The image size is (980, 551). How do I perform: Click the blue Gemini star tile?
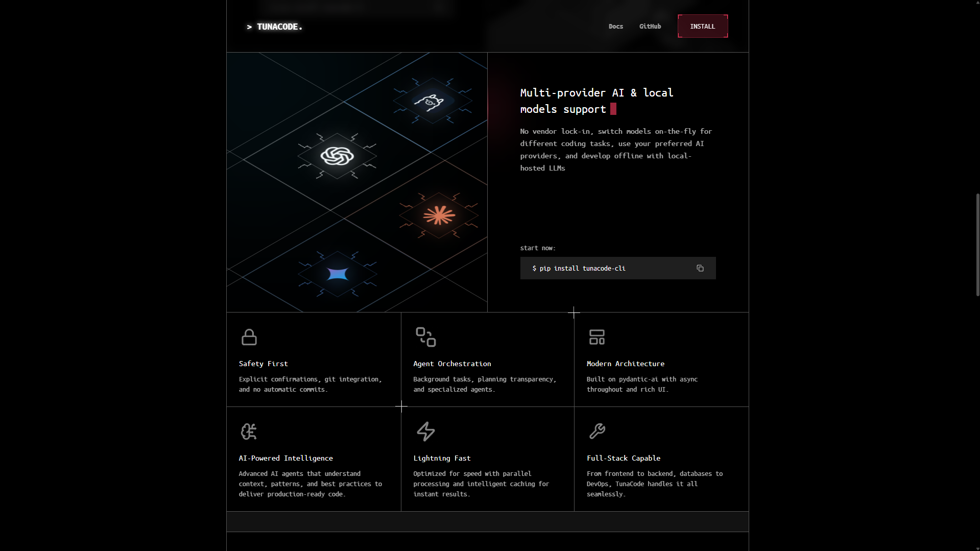tap(338, 274)
